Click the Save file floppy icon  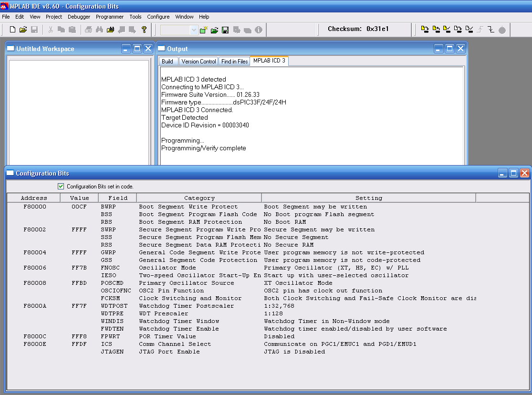click(34, 30)
